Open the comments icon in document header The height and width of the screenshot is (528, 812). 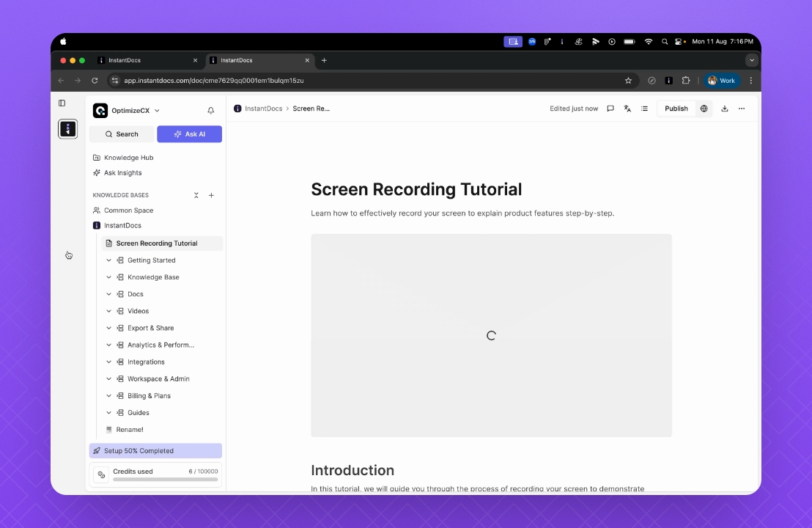610,109
